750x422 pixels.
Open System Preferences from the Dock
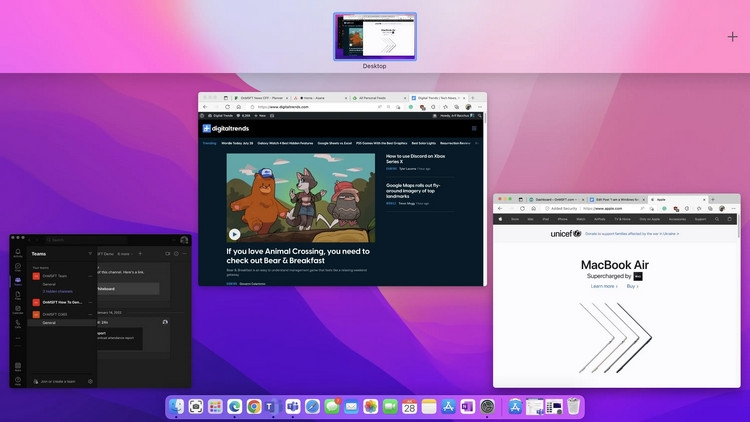click(487, 407)
